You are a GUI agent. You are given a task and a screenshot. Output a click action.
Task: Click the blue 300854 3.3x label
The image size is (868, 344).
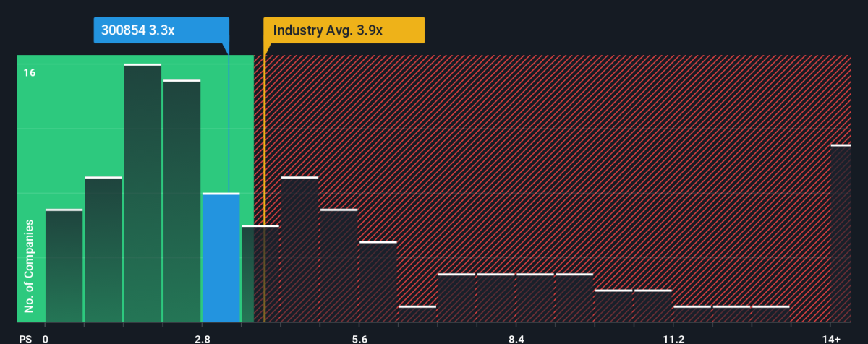[162, 30]
